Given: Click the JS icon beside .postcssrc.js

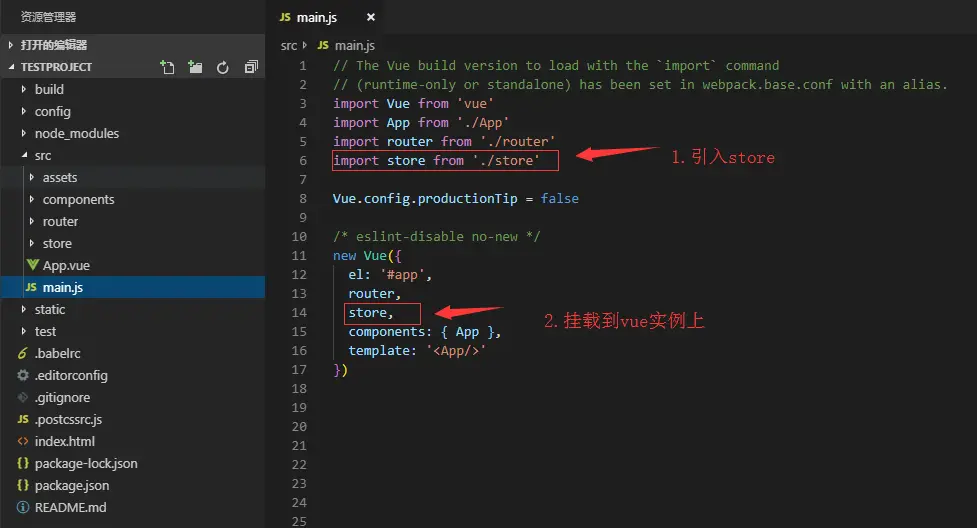Looking at the screenshot, I should (23, 420).
